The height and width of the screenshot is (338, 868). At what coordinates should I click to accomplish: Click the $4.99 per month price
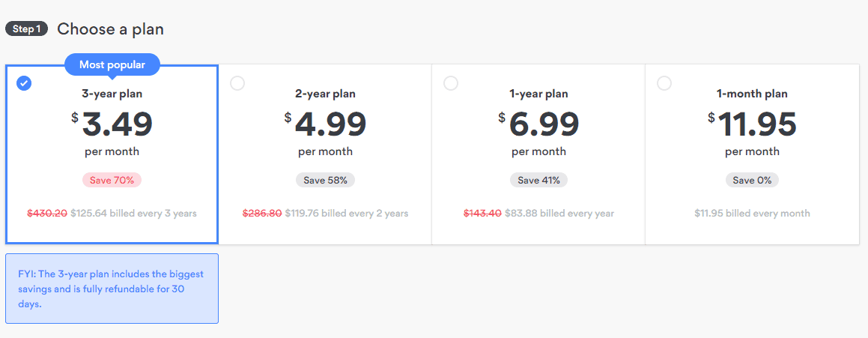(325, 133)
